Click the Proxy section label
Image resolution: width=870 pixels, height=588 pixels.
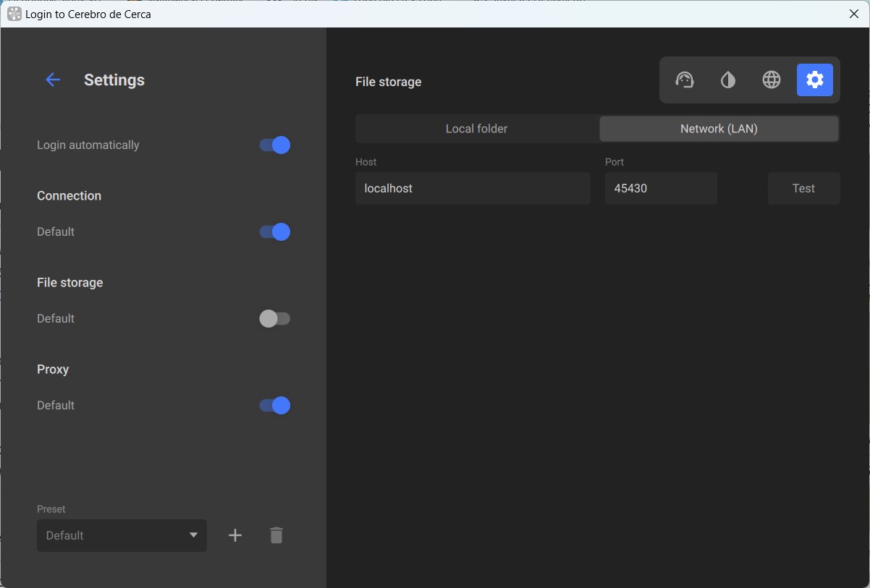[53, 369]
